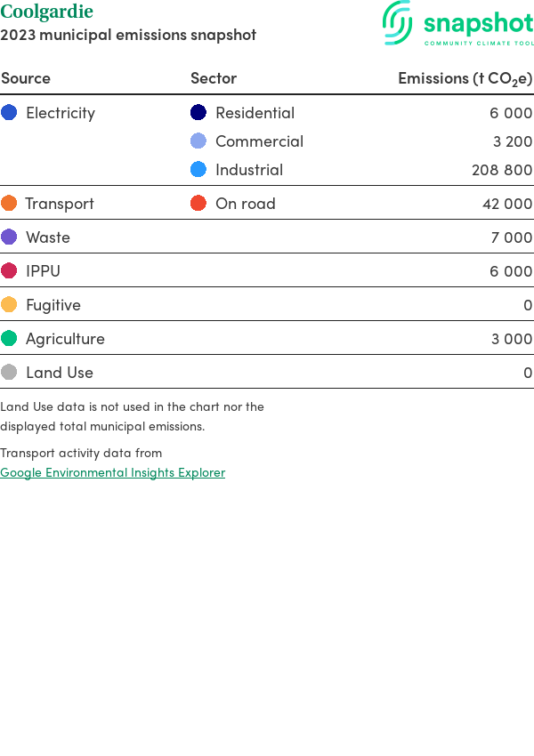
Task: Click the bright blue Industrial dot
Action: click(198, 170)
